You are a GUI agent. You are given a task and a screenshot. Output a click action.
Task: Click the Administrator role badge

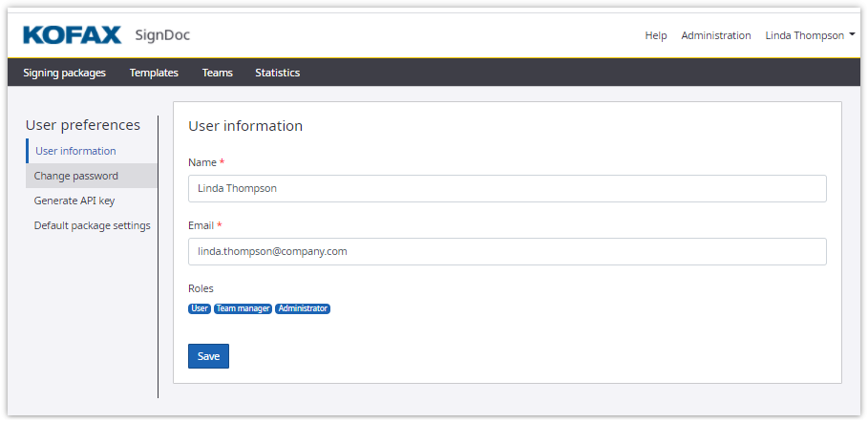click(303, 308)
